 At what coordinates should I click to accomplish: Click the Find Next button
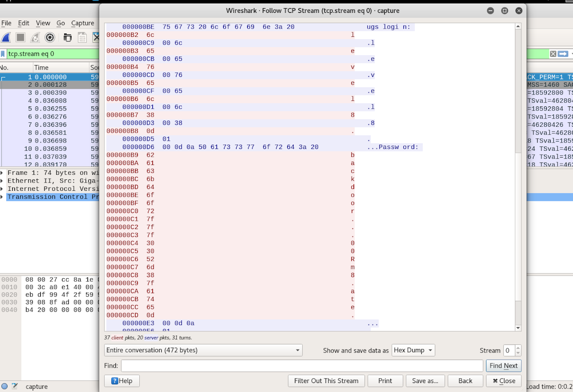503,366
